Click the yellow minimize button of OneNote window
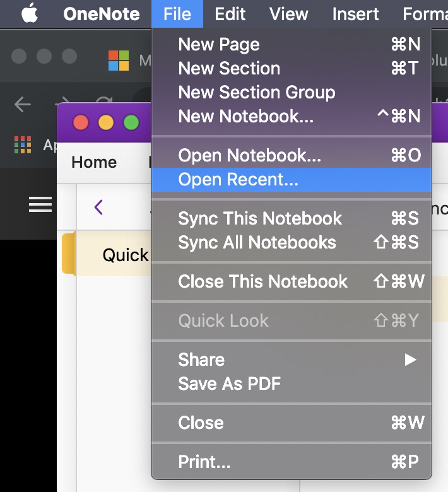This screenshot has height=492, width=448. (x=106, y=122)
